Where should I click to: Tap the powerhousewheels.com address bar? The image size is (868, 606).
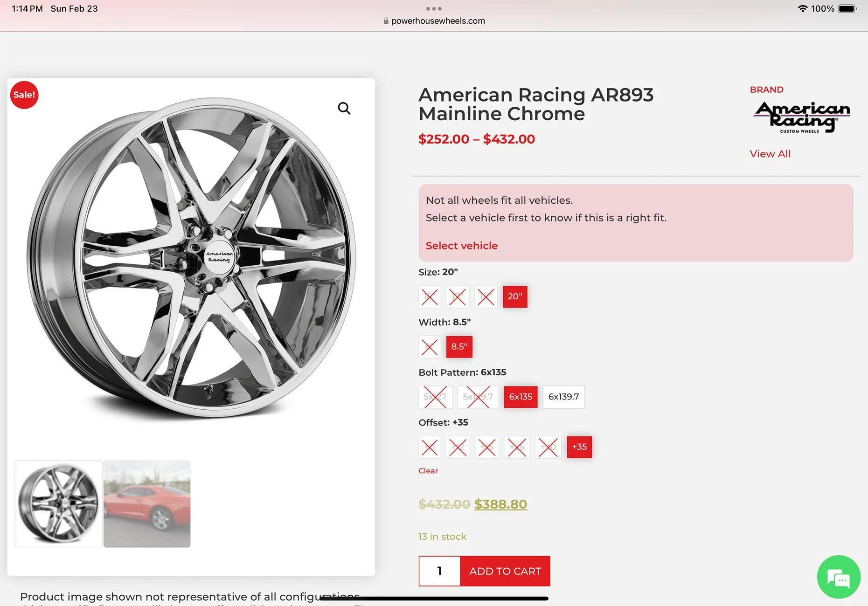(434, 21)
